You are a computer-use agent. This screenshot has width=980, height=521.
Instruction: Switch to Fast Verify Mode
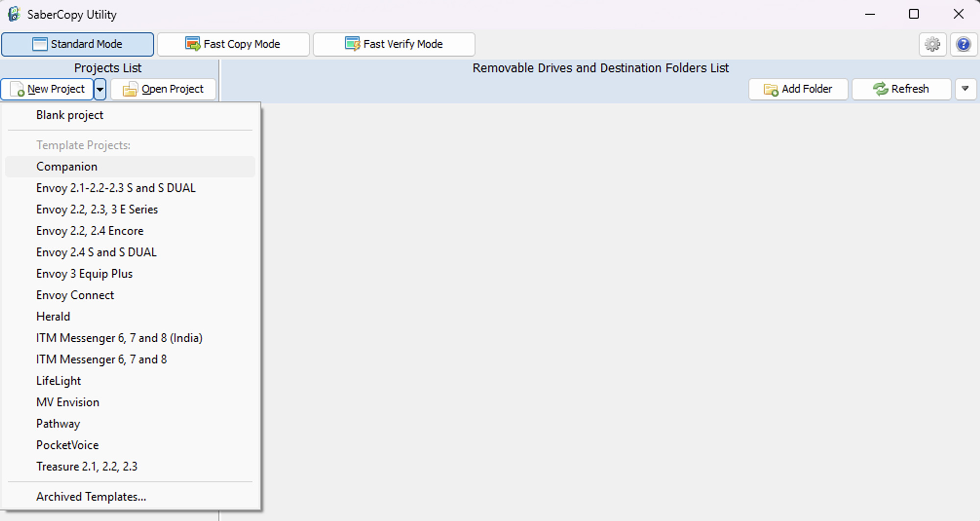[x=394, y=44]
